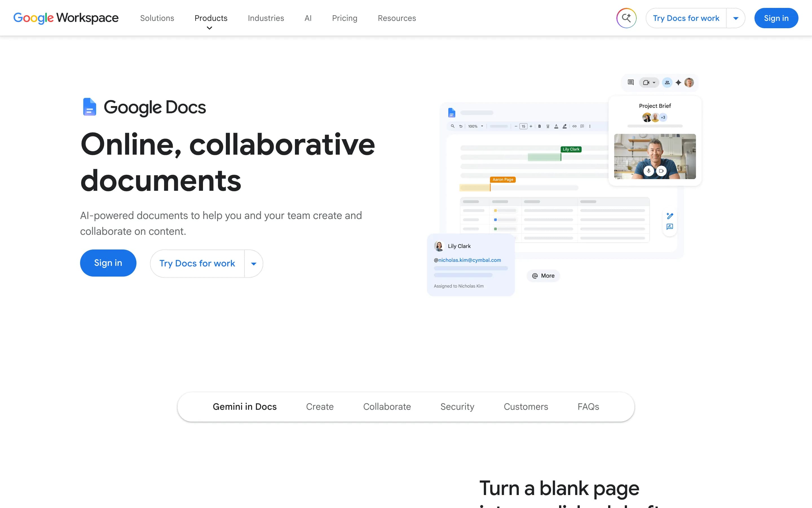
Task: Open comment history icon in illustration top bar
Action: point(631,82)
